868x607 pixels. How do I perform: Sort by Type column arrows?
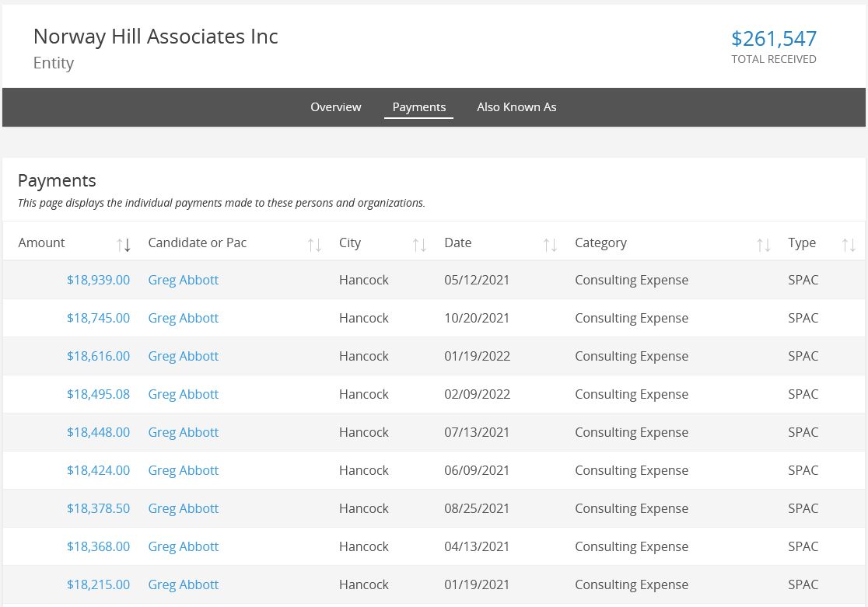click(x=849, y=245)
